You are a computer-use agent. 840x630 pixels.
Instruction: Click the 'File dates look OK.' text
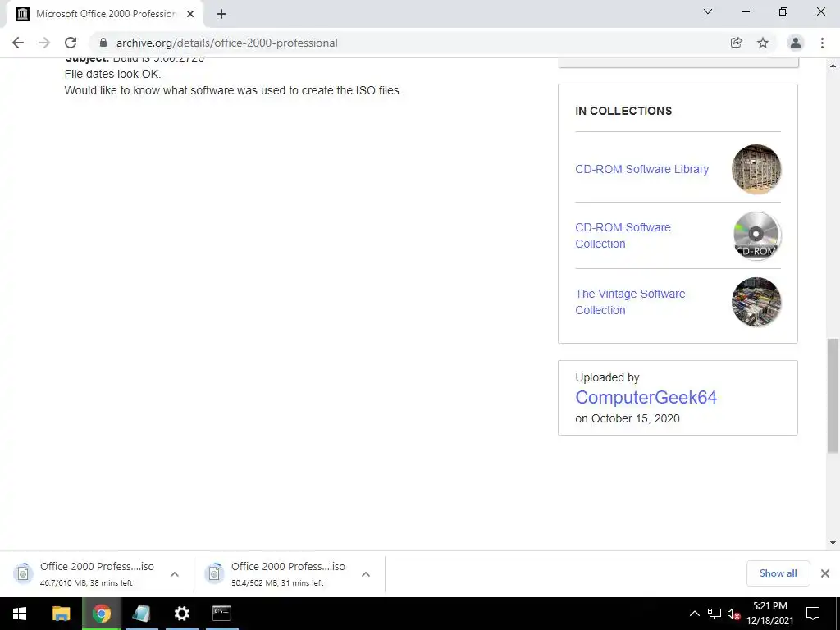pyautogui.click(x=112, y=73)
